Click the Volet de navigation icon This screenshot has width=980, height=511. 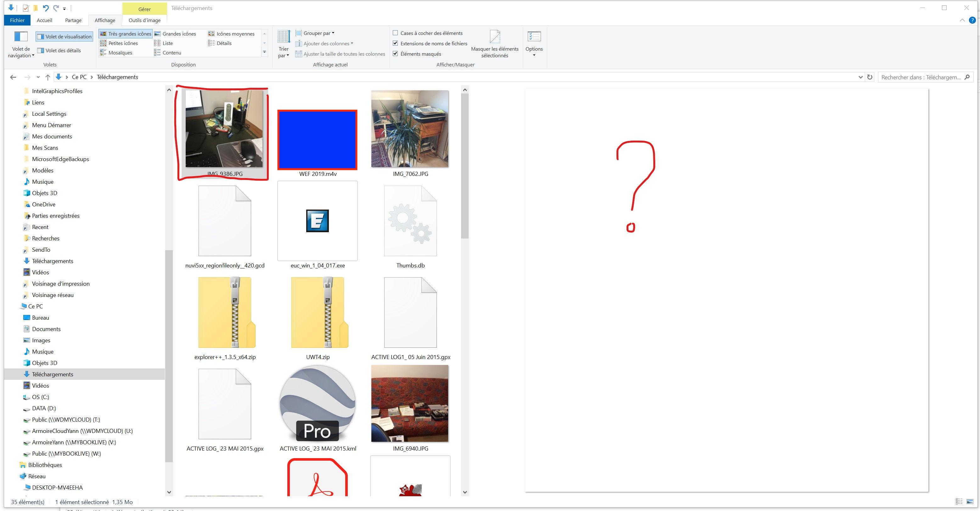(x=21, y=37)
